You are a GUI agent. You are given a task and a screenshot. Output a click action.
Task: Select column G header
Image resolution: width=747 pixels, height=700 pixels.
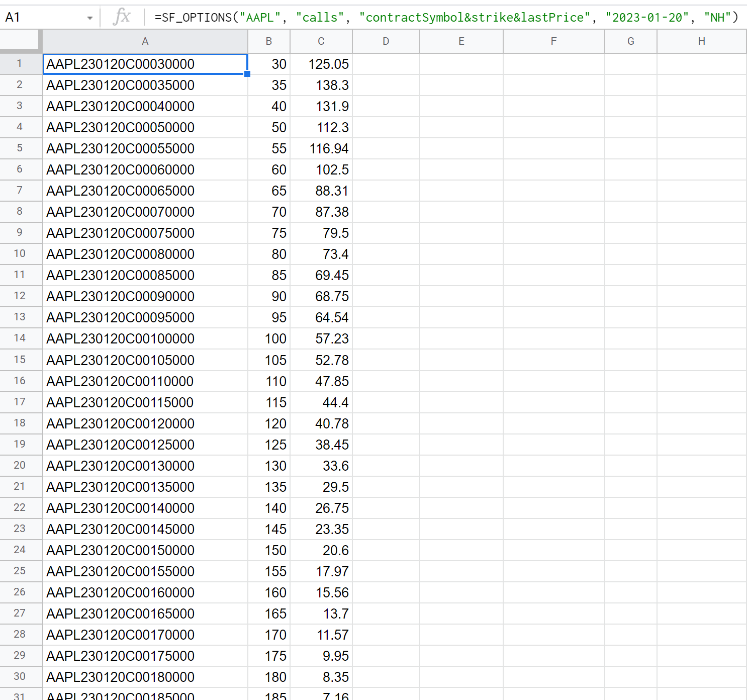631,41
